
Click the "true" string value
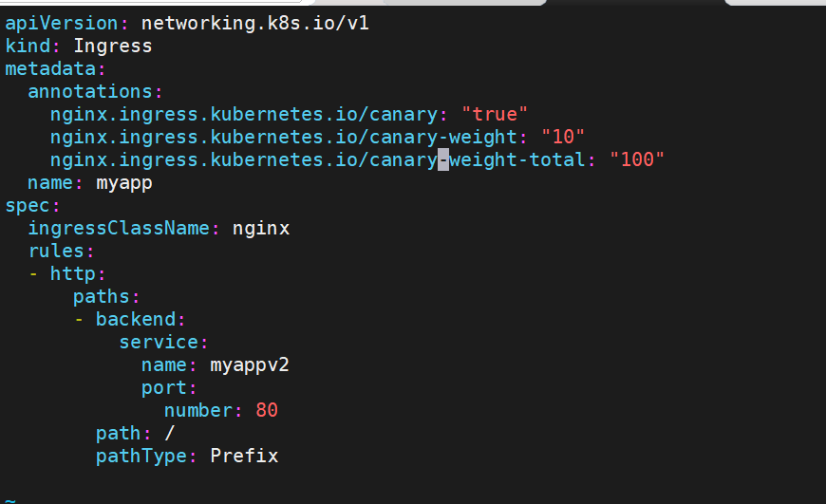tap(494, 114)
